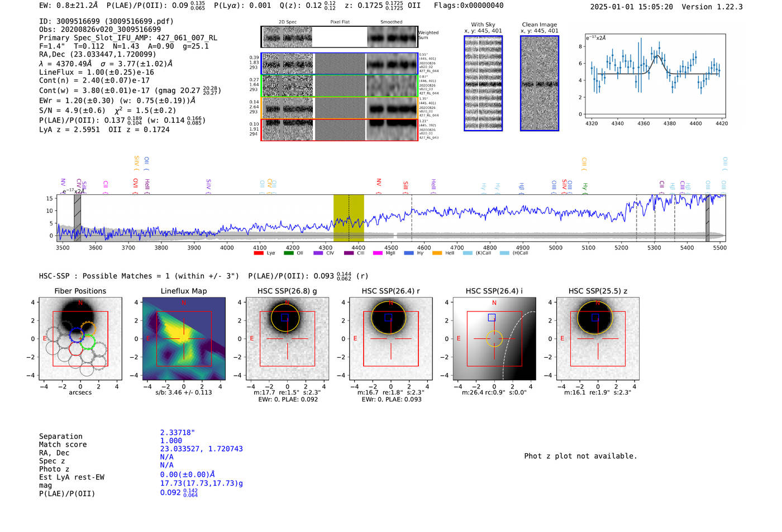Select the CIV legend color swatch
The width and height of the screenshot is (782, 532).
coord(318,253)
